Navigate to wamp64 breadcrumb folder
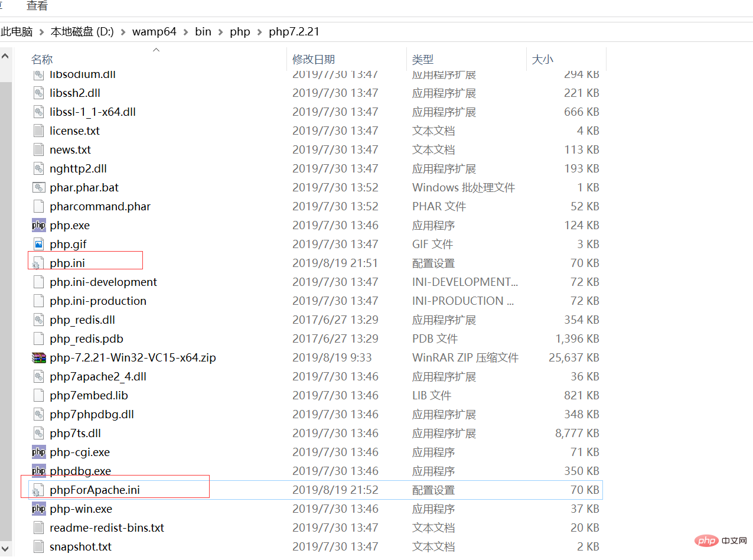The height and width of the screenshot is (560, 753). click(x=154, y=31)
